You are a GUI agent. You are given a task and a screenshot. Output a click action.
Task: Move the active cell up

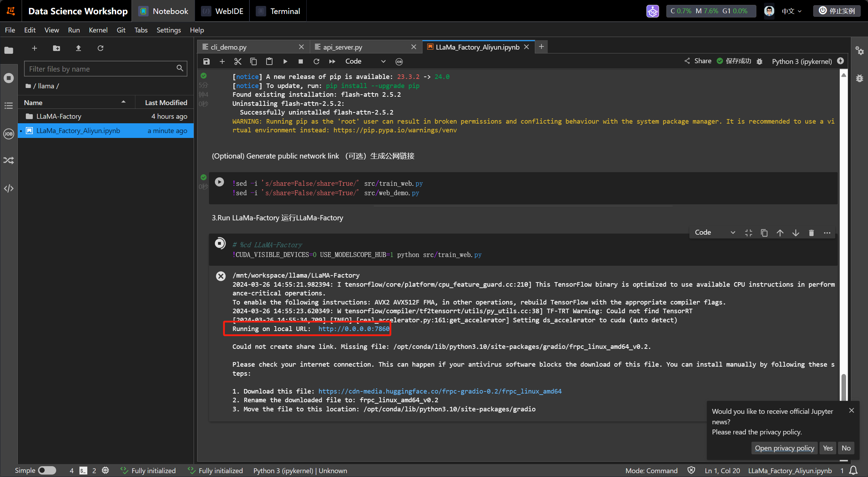pos(780,233)
